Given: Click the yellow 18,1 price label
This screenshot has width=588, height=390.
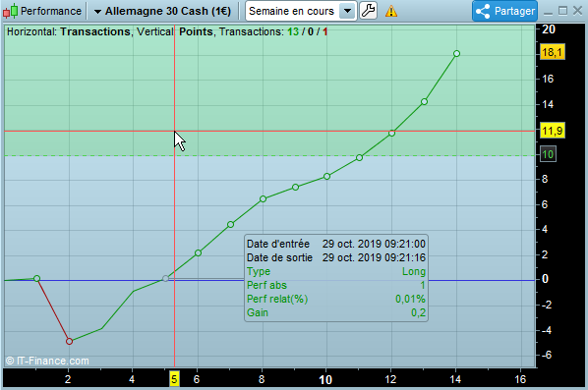Looking at the screenshot, I should [x=552, y=52].
